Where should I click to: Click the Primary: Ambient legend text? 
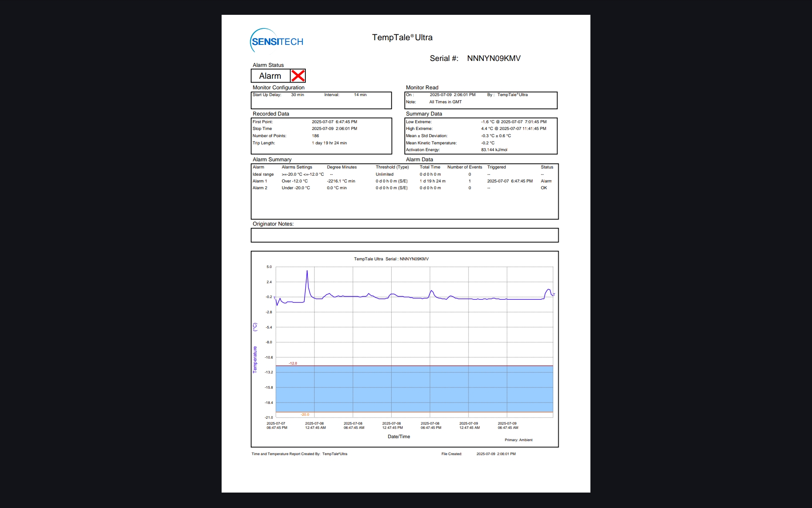[518, 440]
